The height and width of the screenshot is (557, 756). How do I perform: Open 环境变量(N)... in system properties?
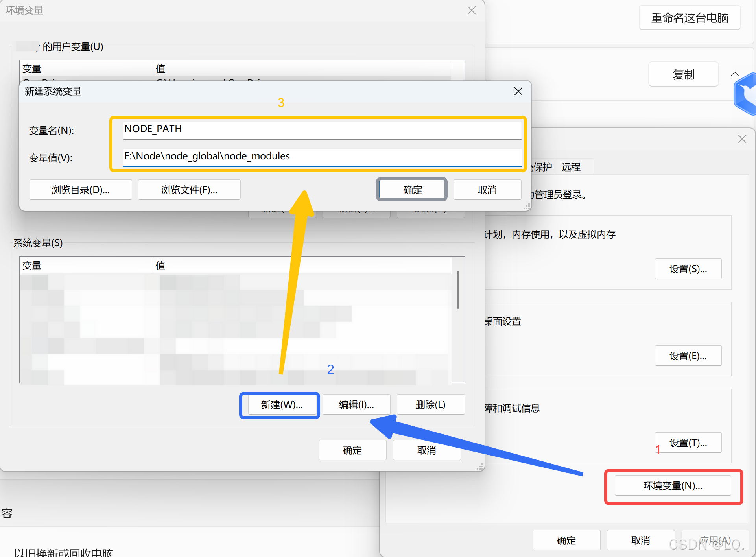pyautogui.click(x=673, y=486)
